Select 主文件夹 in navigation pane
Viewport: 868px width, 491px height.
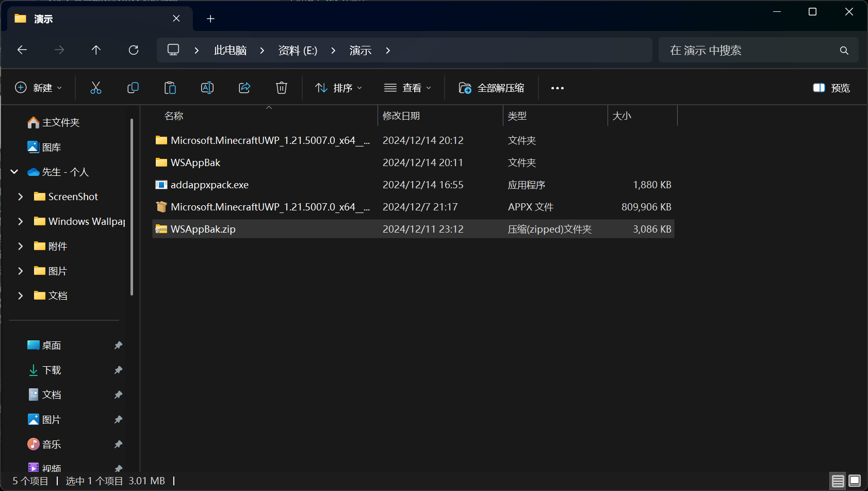point(53,122)
